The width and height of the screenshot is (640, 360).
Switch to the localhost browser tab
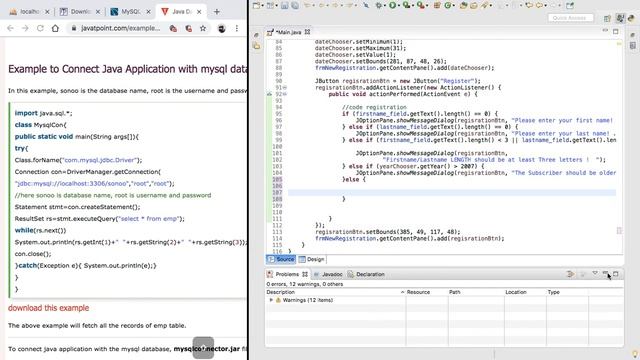[29, 11]
